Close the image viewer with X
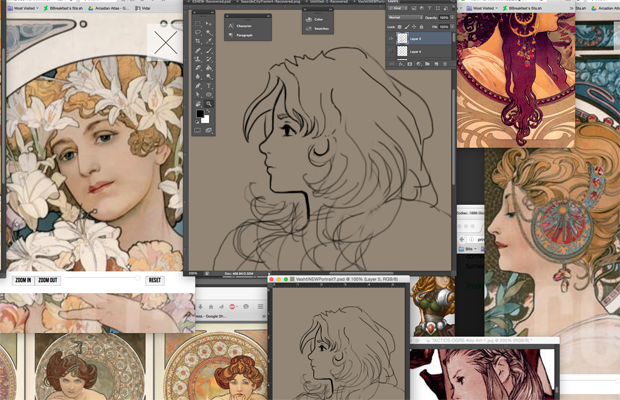Screen dimensions: 620x400 [x=165, y=42]
